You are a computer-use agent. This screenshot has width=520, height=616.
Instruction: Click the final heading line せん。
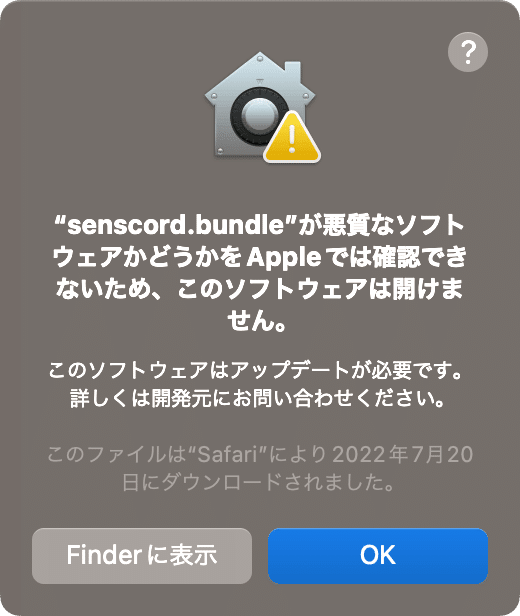pos(257,321)
